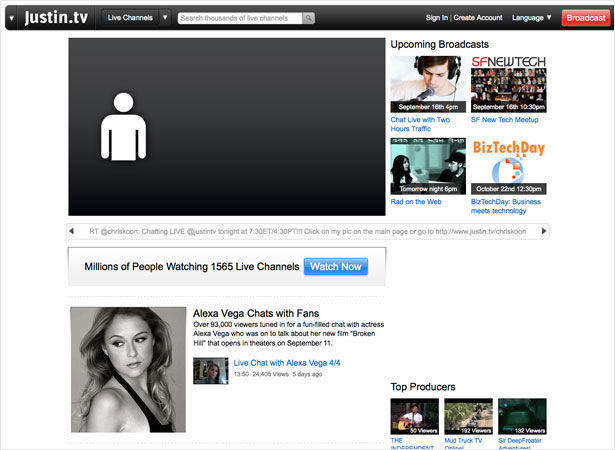The width and height of the screenshot is (615, 450).
Task: Open SF New Tech Meetup link
Action: (x=504, y=120)
